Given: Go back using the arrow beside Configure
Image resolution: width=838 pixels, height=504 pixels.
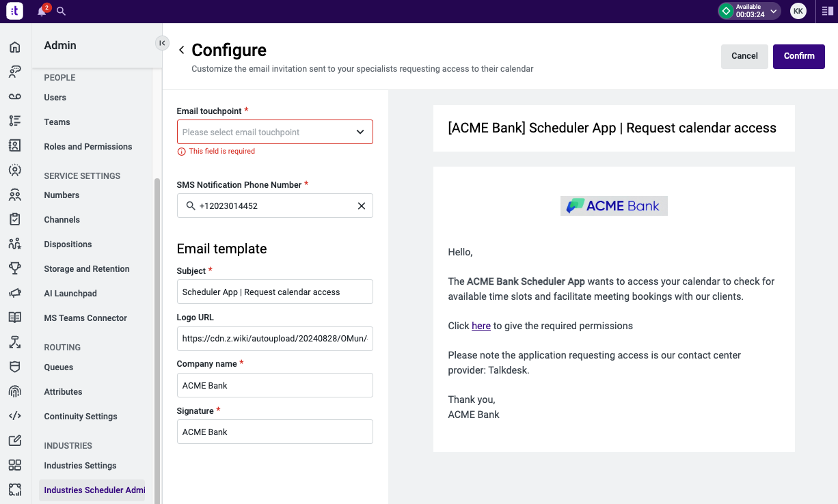Looking at the screenshot, I should tap(181, 50).
